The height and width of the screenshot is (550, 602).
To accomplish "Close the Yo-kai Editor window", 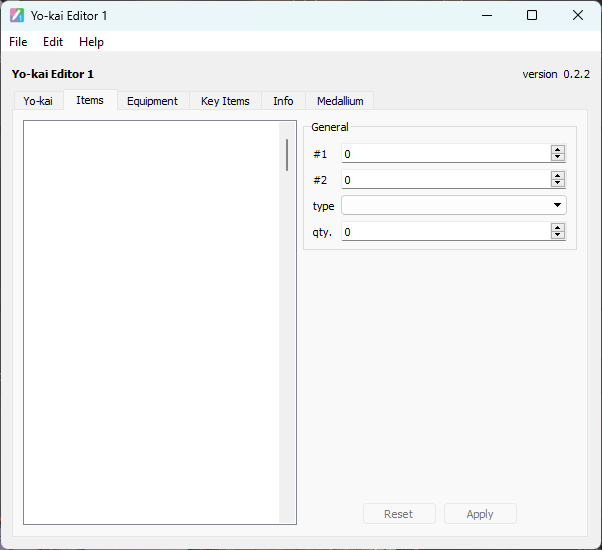I will pyautogui.click(x=577, y=15).
